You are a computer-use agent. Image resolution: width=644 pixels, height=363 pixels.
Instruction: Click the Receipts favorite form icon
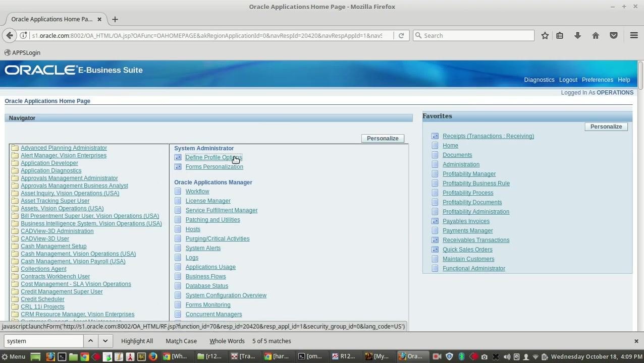[x=435, y=136]
